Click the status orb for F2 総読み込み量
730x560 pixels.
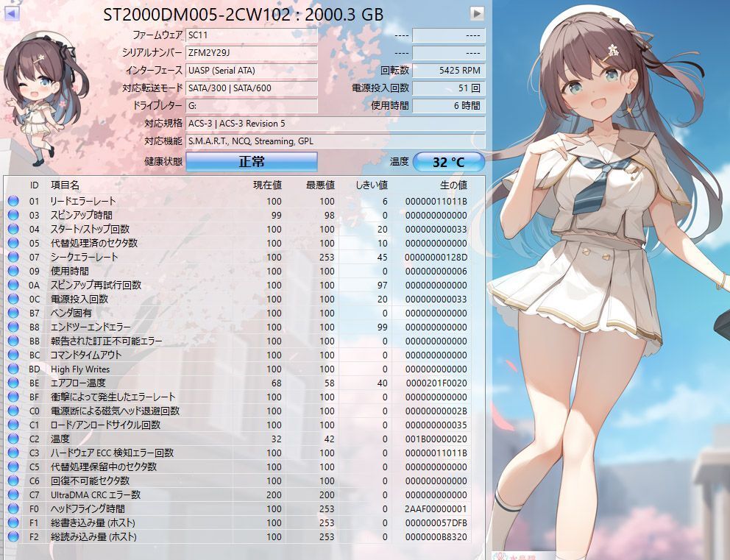click(x=13, y=536)
